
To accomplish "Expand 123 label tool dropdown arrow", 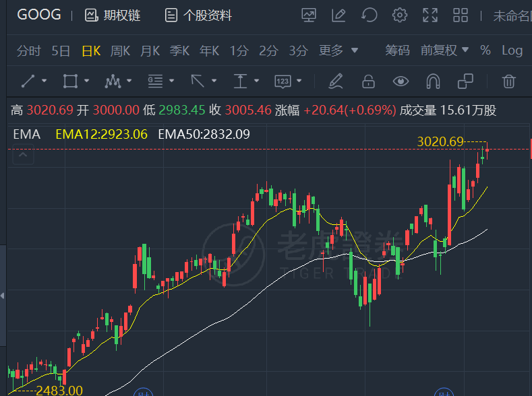I will [299, 81].
